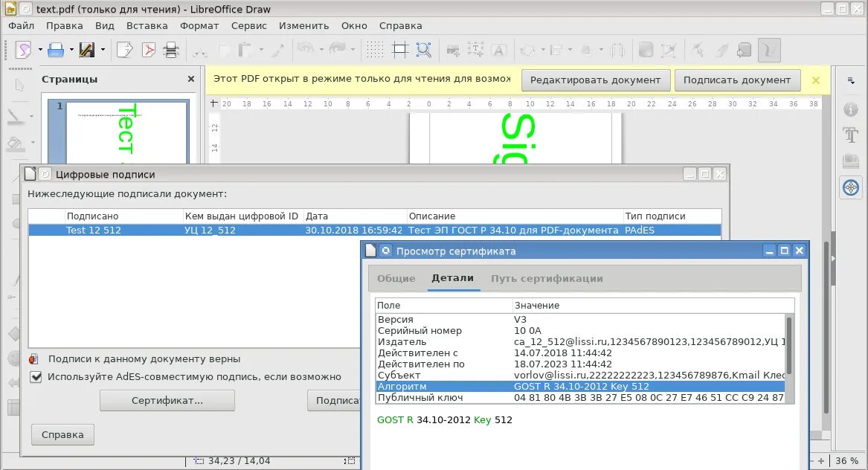Switch to the Путь сертификации tab
868x470 pixels.
point(547,278)
